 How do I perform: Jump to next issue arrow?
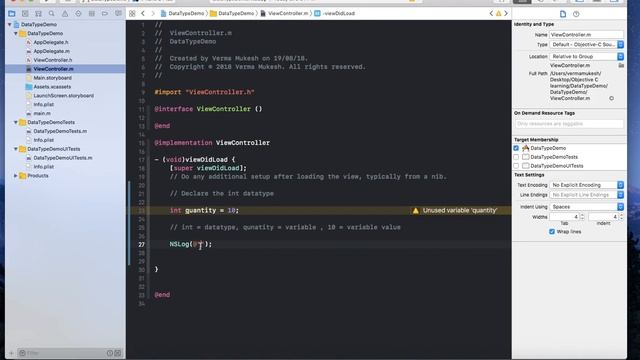pyautogui.click(x=506, y=13)
